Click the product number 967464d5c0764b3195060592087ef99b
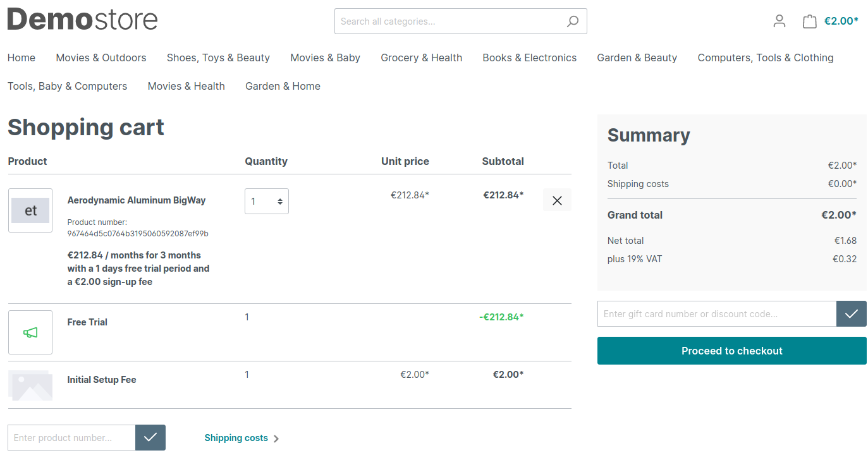Screen dimensions: 868x460 tap(138, 234)
